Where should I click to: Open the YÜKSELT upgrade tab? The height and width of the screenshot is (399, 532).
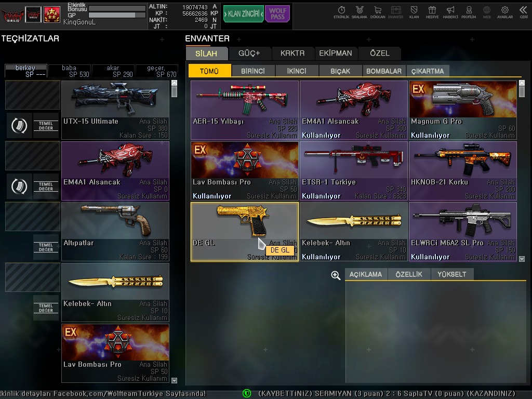(452, 274)
